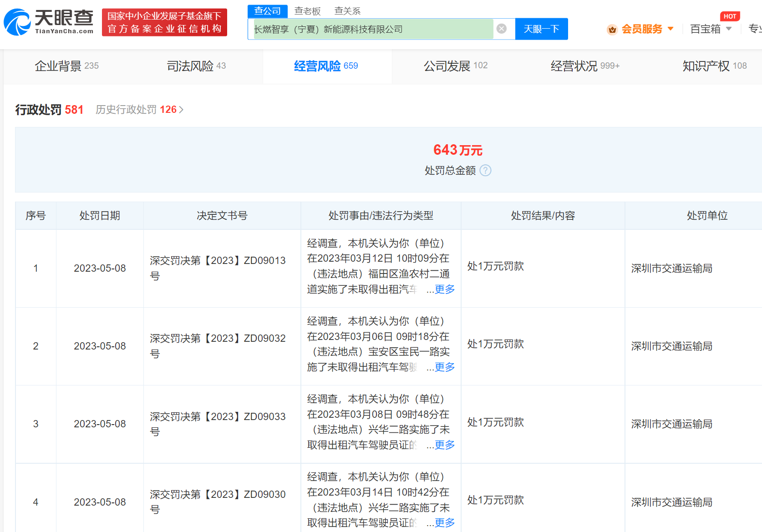The image size is (762, 532).
Task: Click 深圳市交通运输局 in row 1
Action: tap(671, 269)
